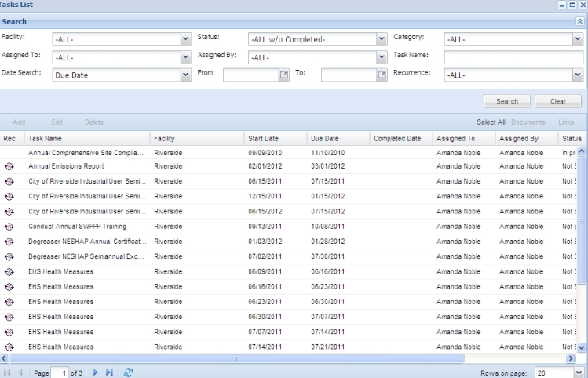The height and width of the screenshot is (378, 588).
Task: Sort by Due Date column header
Action: click(x=323, y=138)
